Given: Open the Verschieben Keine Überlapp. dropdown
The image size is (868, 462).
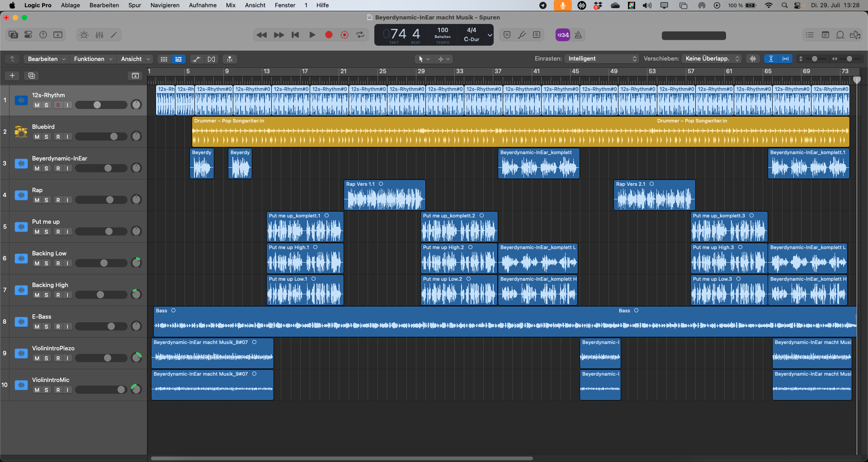Looking at the screenshot, I should pyautogui.click(x=712, y=59).
